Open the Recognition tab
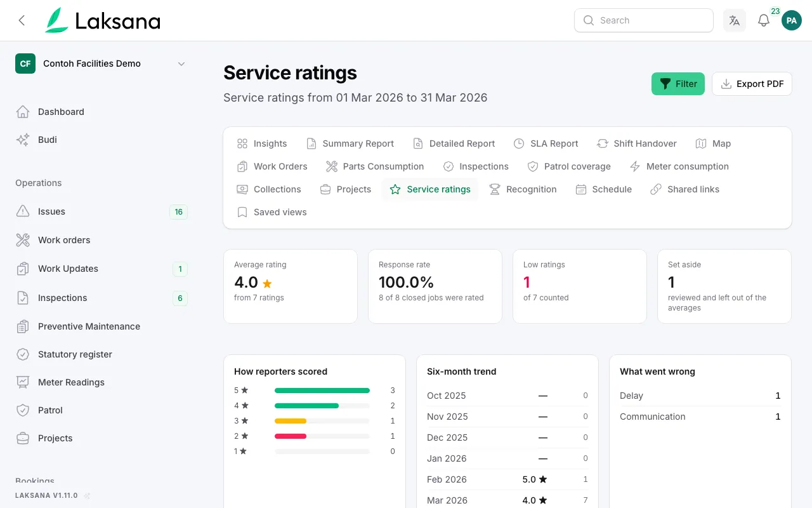 click(523, 189)
